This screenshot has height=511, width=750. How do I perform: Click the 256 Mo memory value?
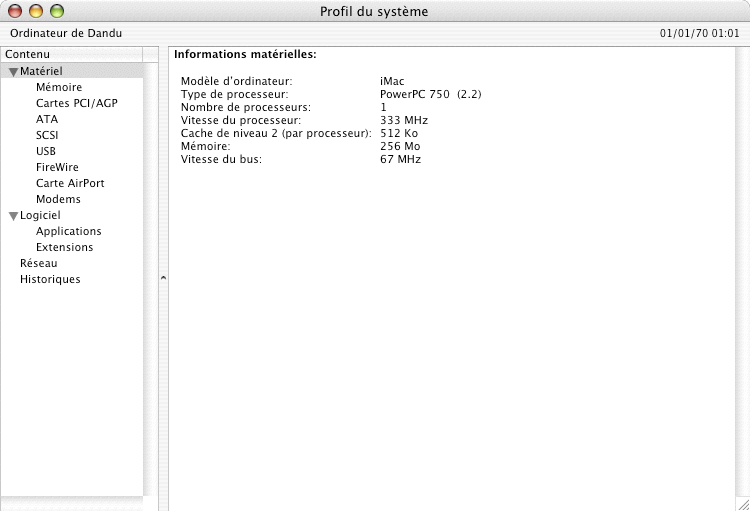(x=400, y=146)
